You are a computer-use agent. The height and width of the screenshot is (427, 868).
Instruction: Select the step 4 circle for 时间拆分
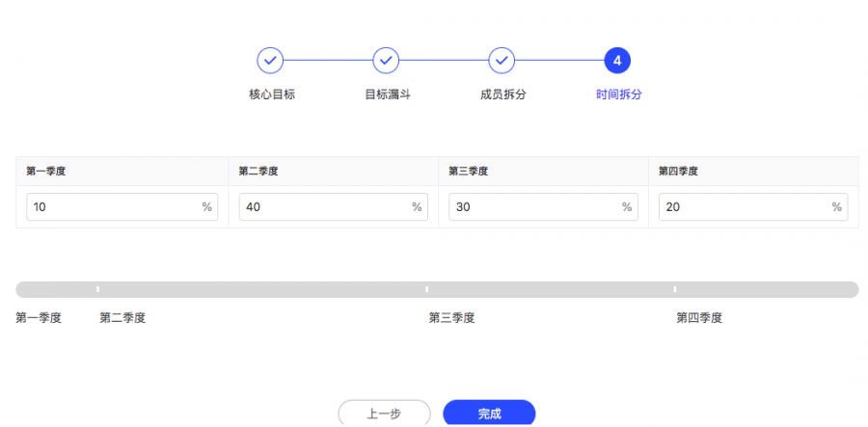tap(617, 61)
